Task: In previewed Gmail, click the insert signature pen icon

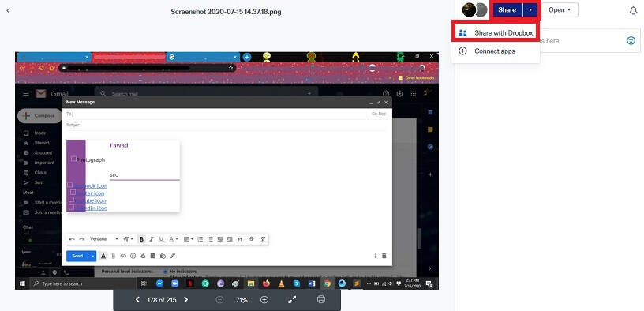Action: pyautogui.click(x=173, y=256)
